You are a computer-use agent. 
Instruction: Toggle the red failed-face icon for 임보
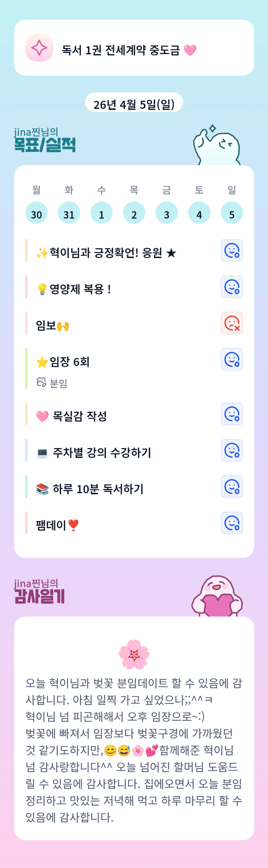click(232, 323)
